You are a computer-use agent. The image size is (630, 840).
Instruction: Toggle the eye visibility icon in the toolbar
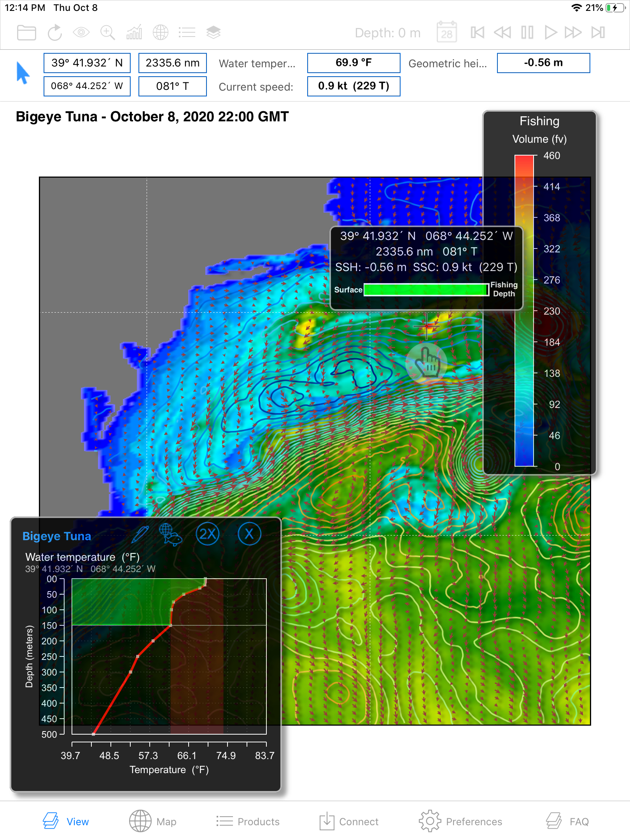point(81,33)
